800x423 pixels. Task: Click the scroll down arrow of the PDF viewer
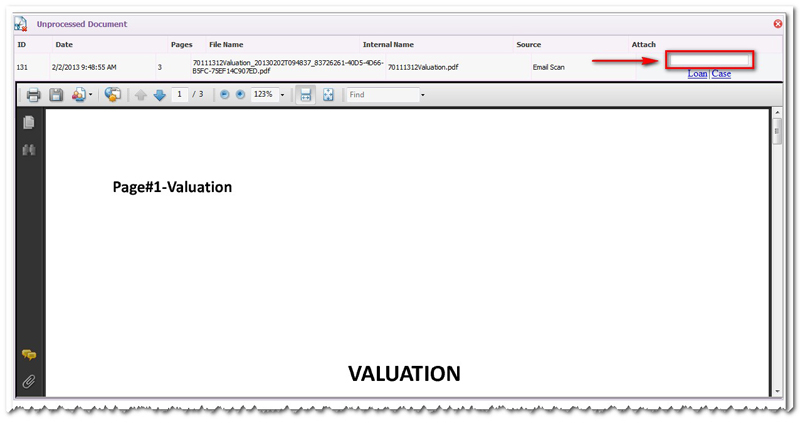(777, 391)
